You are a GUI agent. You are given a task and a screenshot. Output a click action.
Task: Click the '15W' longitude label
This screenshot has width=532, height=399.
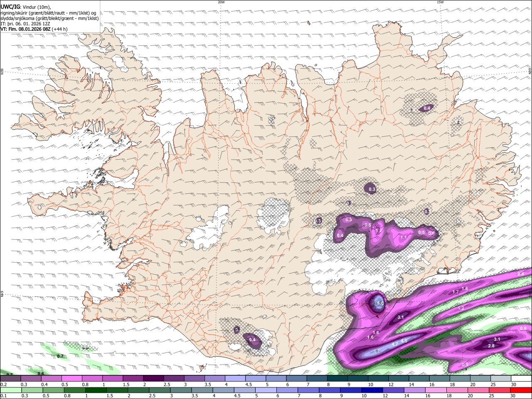[440, 2]
